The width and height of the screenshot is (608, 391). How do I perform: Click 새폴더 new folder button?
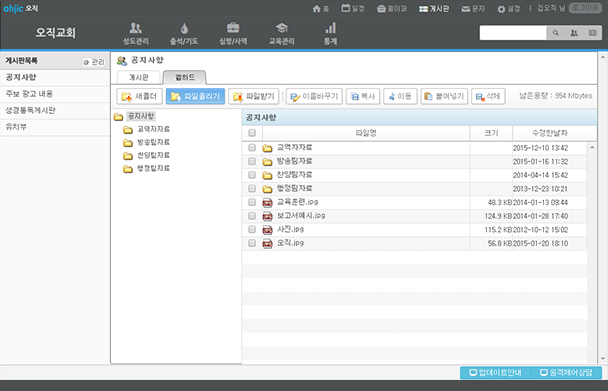coord(140,96)
